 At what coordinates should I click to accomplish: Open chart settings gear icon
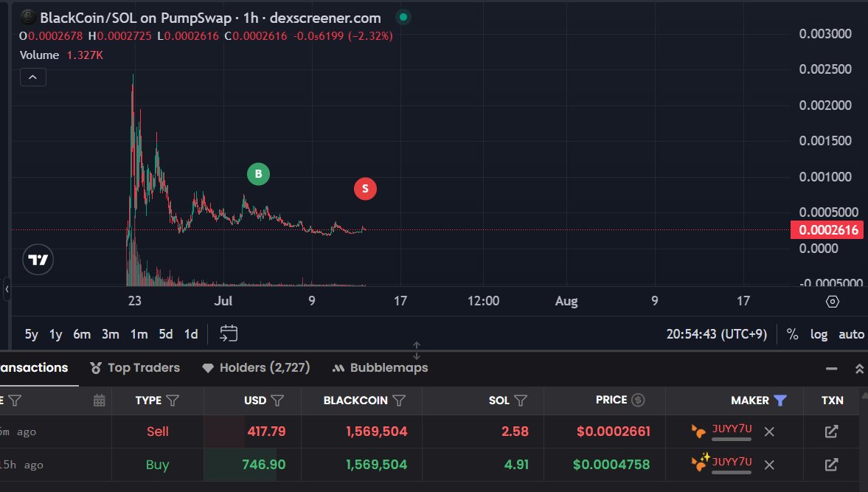pos(832,302)
